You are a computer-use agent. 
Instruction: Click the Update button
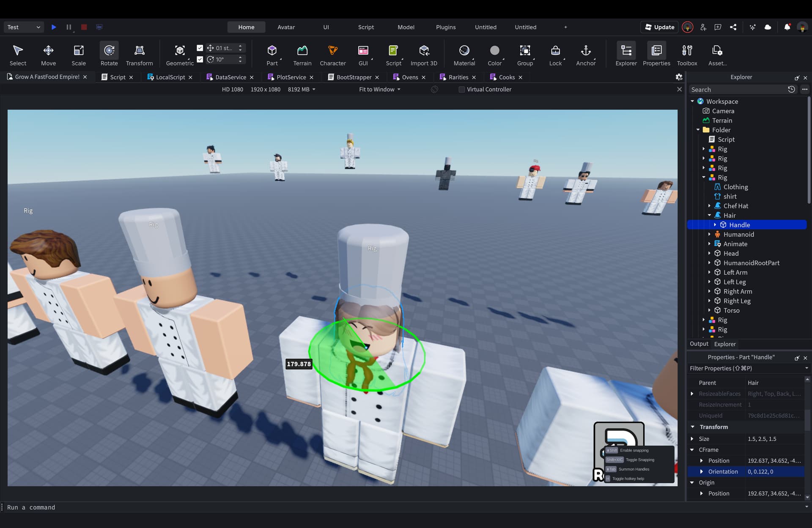click(x=659, y=27)
